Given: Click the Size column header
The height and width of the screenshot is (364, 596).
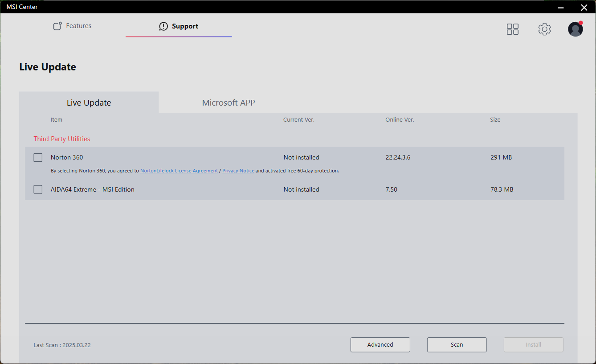Looking at the screenshot, I should coord(495,120).
